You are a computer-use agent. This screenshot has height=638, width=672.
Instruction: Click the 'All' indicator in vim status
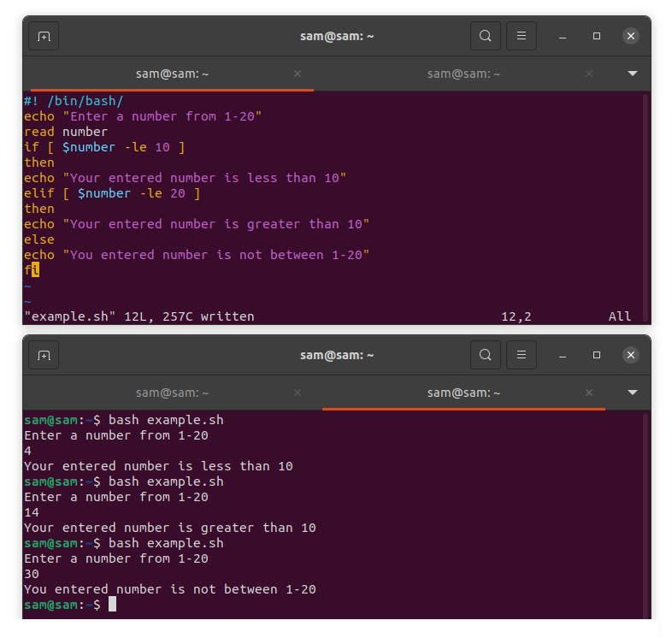[x=620, y=316]
